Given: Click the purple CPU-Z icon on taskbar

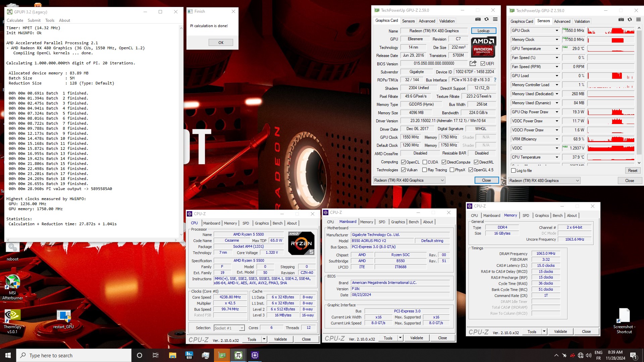Looking at the screenshot, I should pyautogui.click(x=255, y=355).
